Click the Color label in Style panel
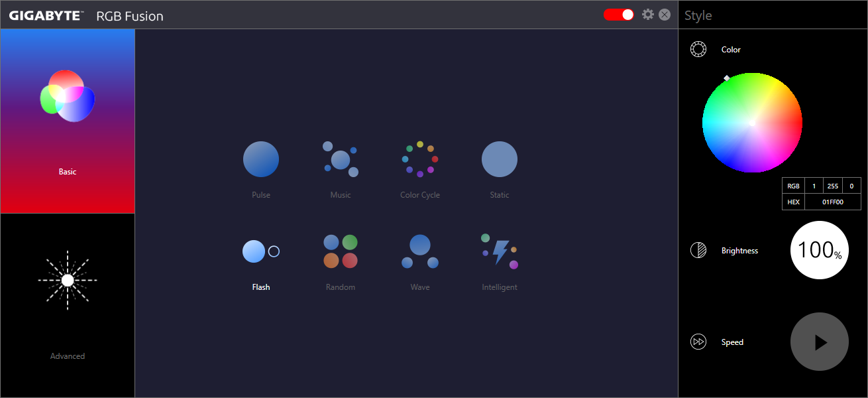The image size is (868, 398). point(731,50)
